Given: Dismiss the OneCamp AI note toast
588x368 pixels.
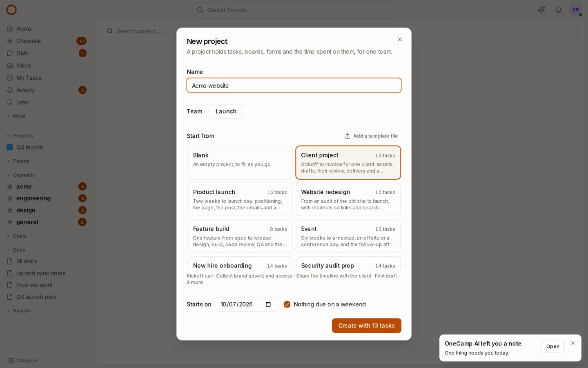Looking at the screenshot, I should tap(573, 343).
